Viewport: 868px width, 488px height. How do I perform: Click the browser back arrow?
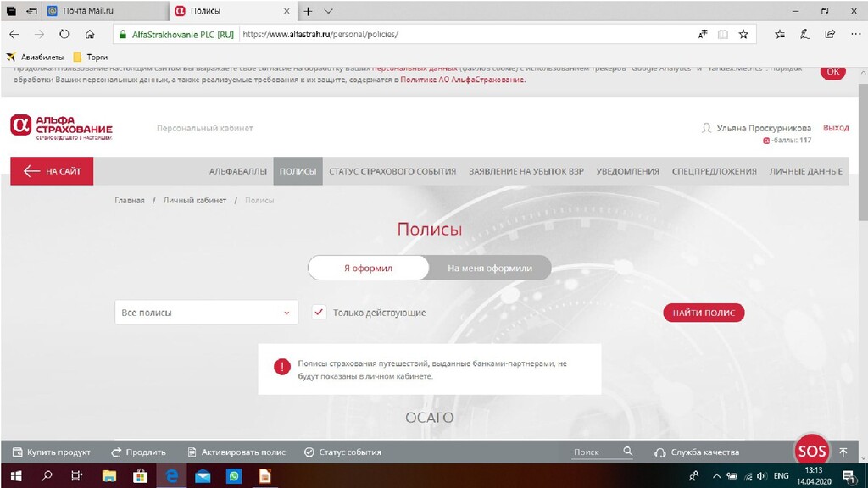point(14,34)
